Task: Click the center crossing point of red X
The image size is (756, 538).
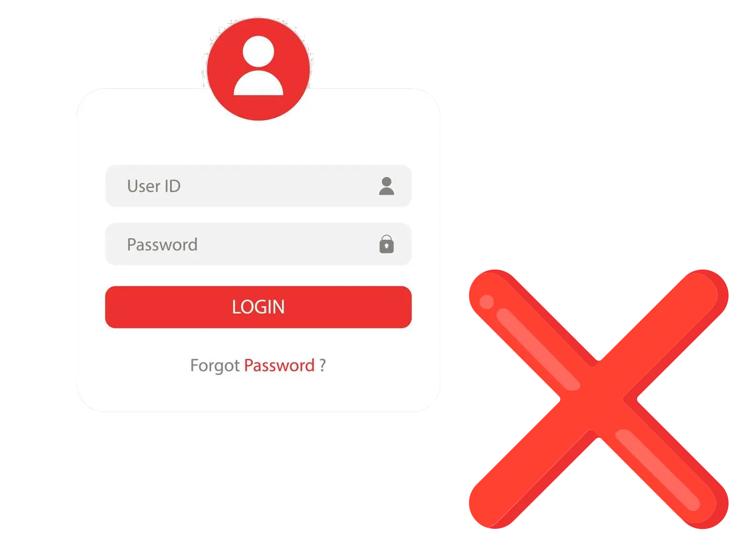Action: coord(598,399)
